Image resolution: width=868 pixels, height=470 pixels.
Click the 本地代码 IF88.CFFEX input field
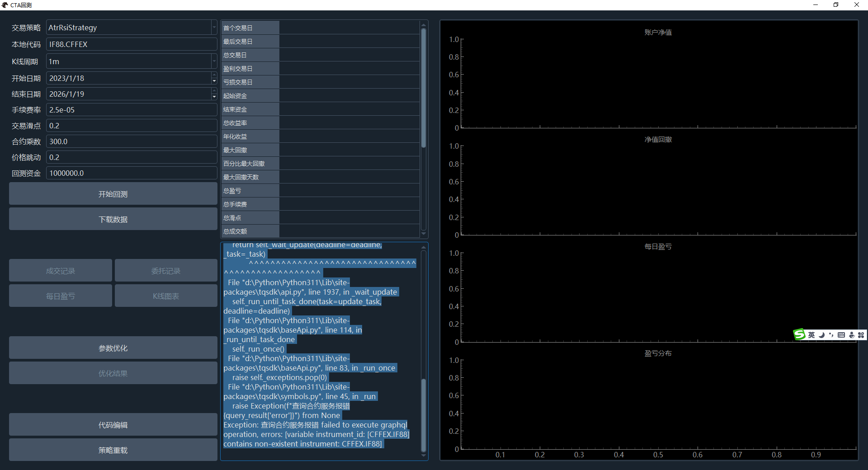click(x=131, y=44)
